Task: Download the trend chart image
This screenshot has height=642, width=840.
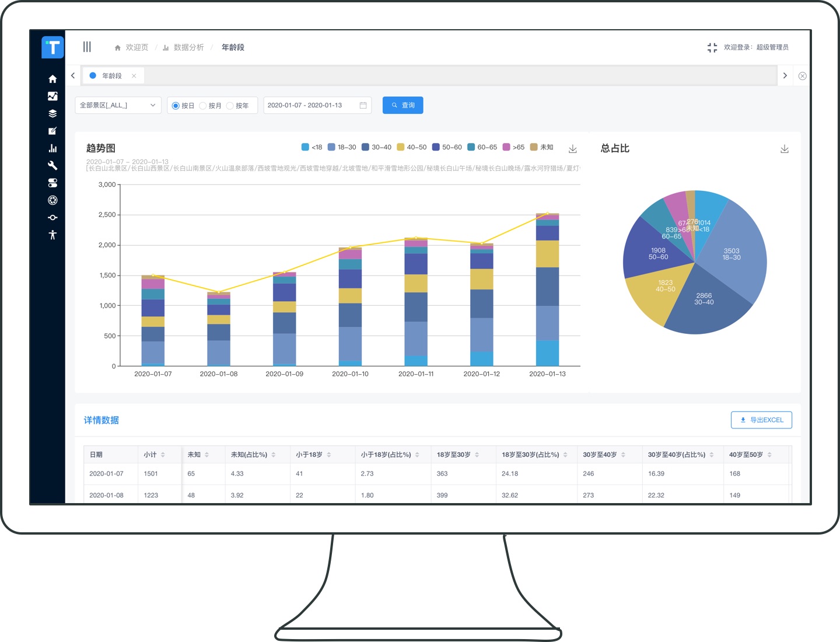Action: click(x=573, y=149)
